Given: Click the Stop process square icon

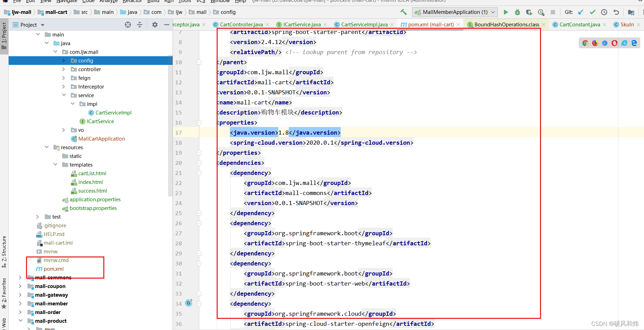Looking at the screenshot, I should (553, 12).
